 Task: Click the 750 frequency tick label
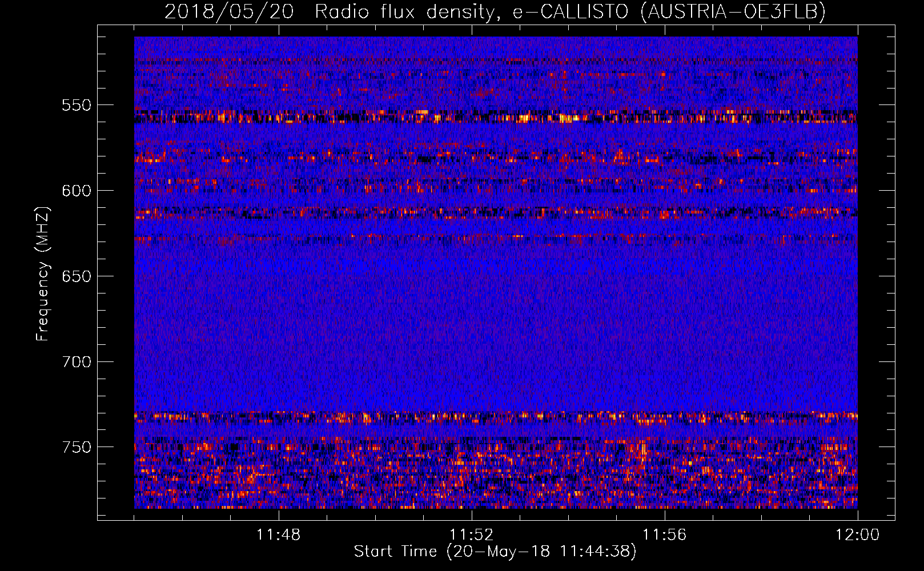coord(76,447)
